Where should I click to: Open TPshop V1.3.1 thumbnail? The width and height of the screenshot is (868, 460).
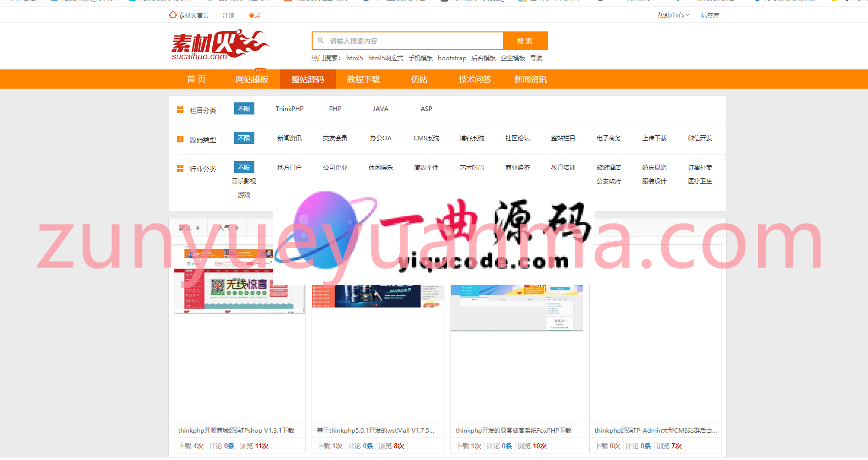click(x=239, y=280)
